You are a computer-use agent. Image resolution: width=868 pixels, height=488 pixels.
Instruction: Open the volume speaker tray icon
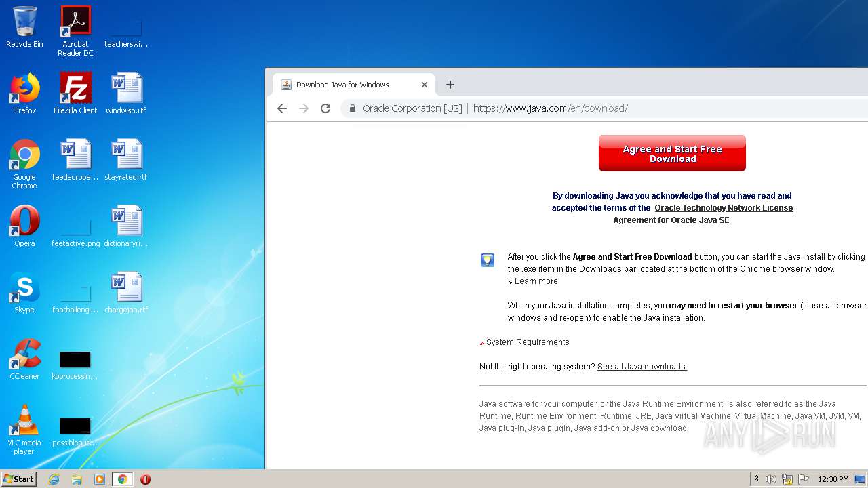point(771,479)
